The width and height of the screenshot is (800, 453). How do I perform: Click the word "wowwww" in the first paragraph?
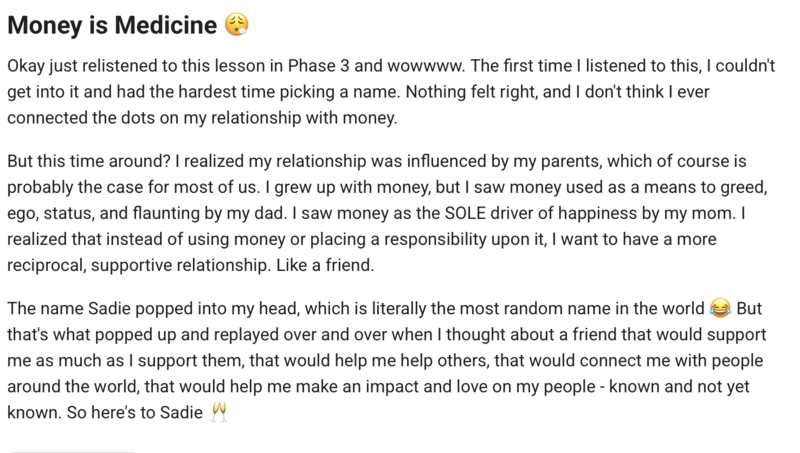point(425,66)
